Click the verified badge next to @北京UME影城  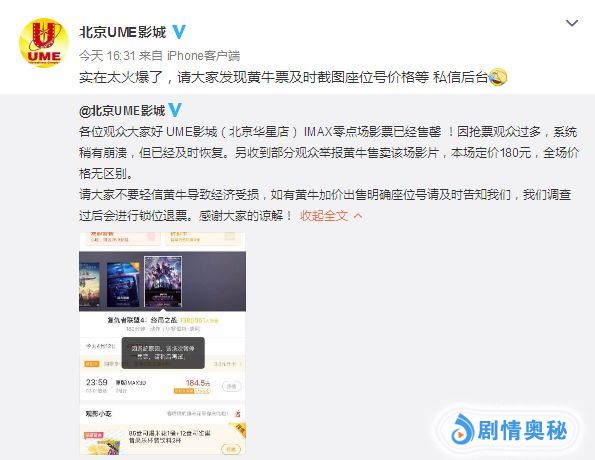[175, 110]
